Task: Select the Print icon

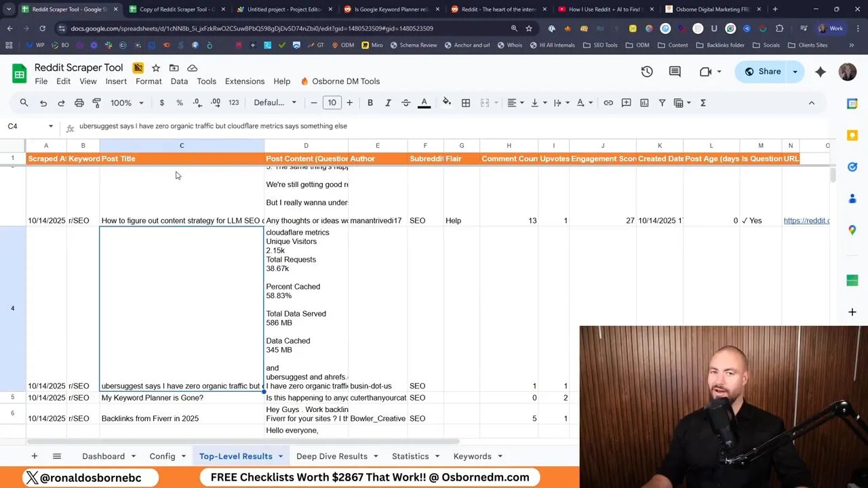Action: point(79,102)
